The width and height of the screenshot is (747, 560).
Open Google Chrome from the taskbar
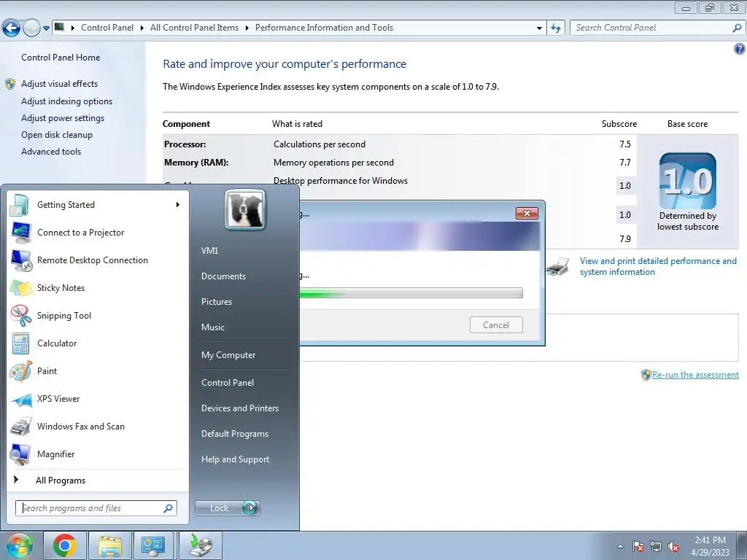tap(65, 545)
